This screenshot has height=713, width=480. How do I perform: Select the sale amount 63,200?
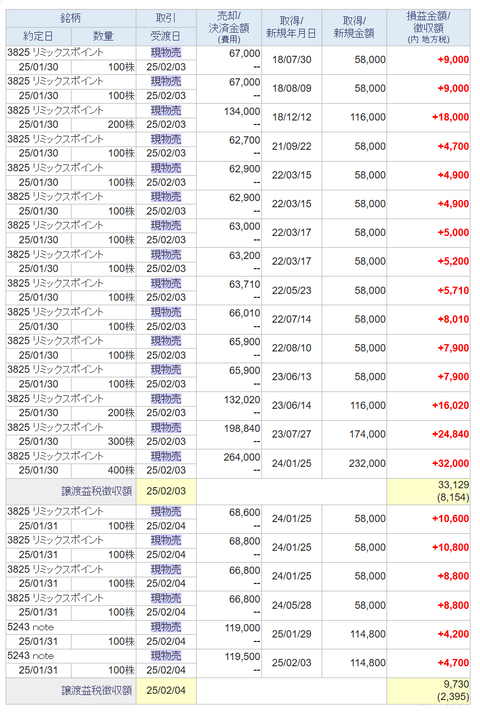point(245,256)
